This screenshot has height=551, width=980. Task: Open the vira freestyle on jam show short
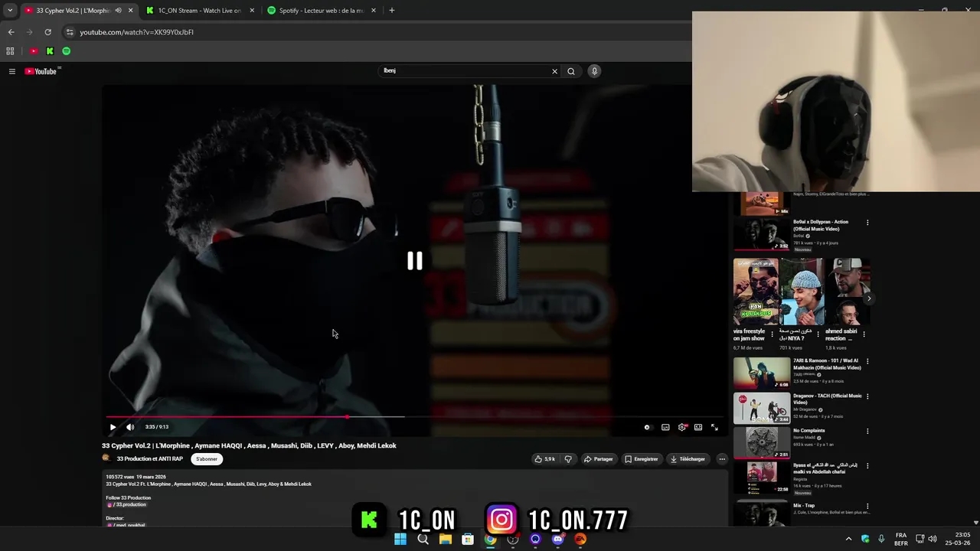[756, 292]
